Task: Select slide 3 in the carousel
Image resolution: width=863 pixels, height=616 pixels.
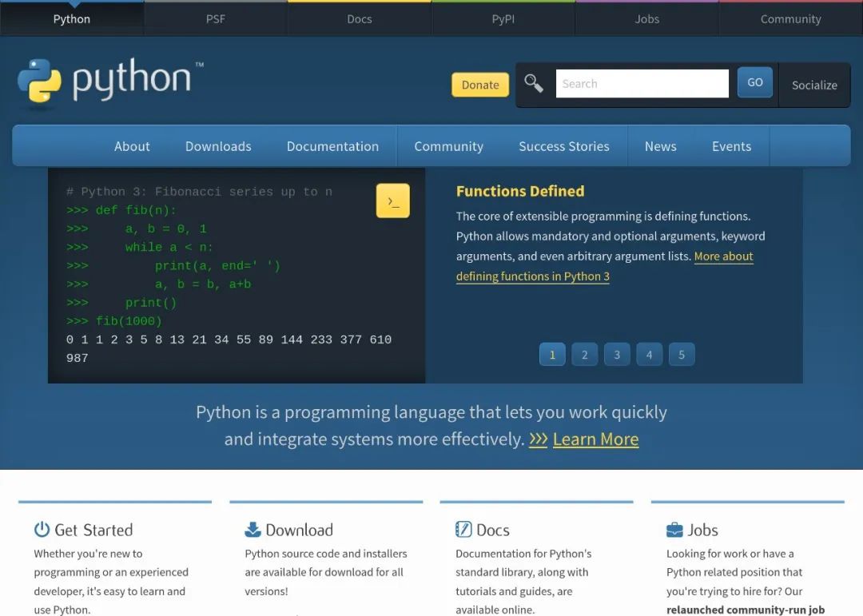Action: tap(617, 355)
